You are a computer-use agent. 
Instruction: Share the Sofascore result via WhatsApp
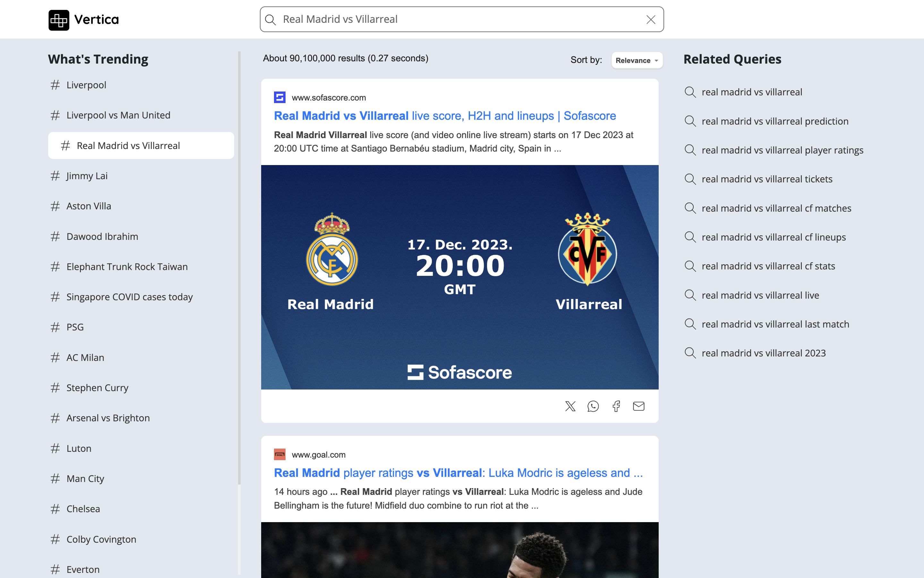point(593,406)
